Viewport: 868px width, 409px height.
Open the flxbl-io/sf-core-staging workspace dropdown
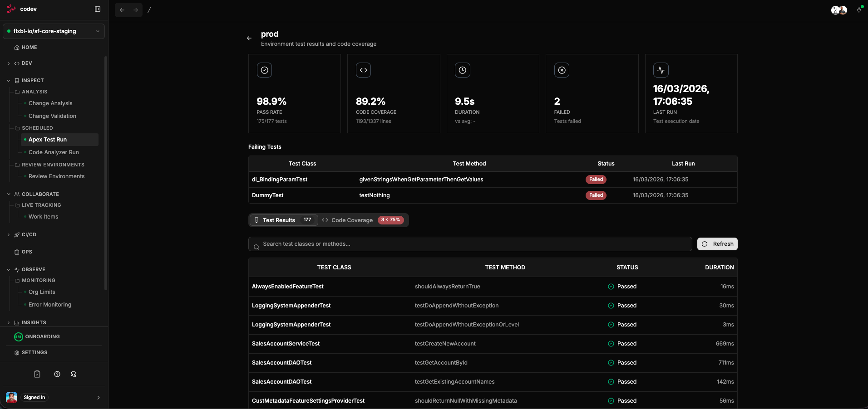pos(54,31)
